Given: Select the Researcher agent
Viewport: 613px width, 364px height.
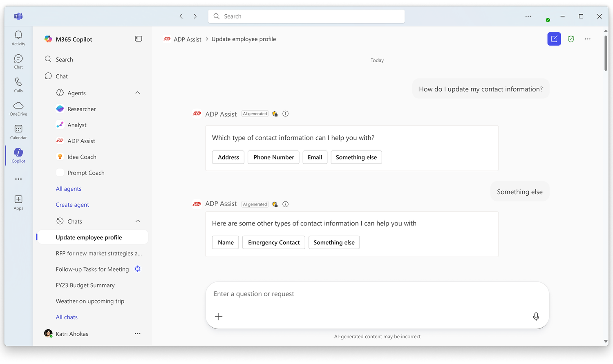Looking at the screenshot, I should [81, 109].
